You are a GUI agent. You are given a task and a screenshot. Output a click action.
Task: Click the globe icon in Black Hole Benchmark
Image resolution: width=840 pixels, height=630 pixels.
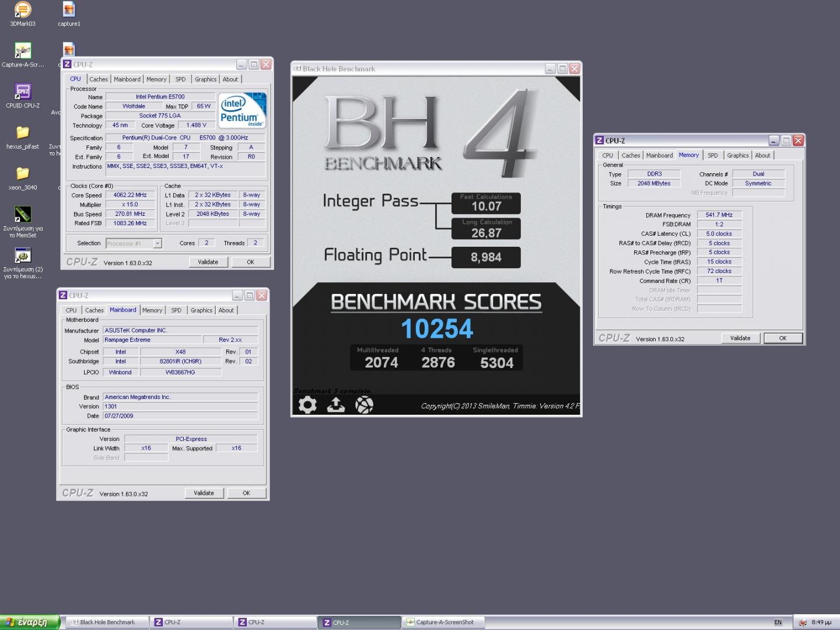click(x=364, y=405)
